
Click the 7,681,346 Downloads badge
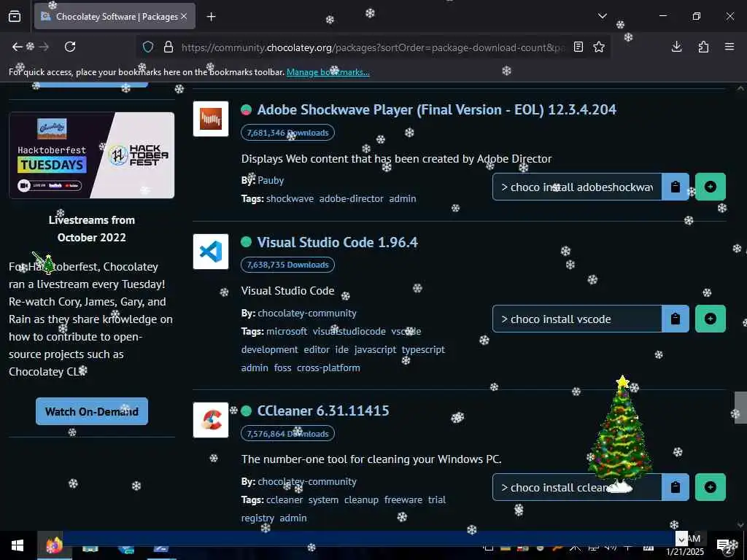click(x=287, y=133)
